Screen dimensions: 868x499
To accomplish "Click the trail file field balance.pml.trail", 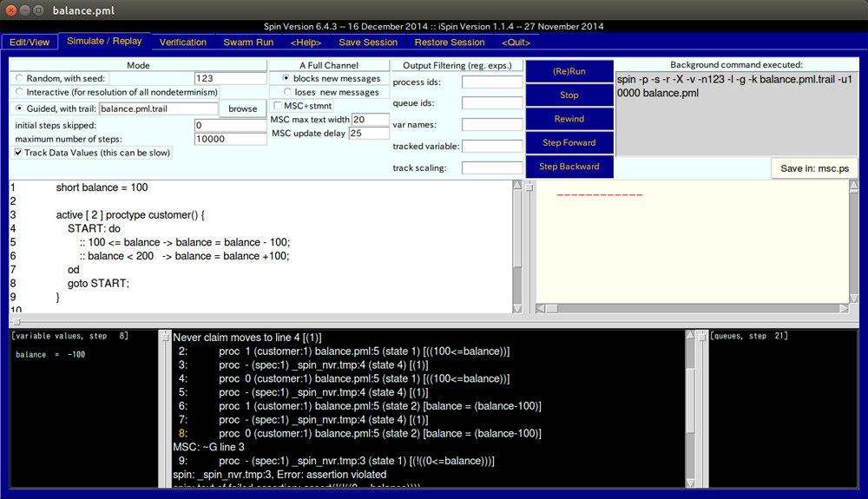I will tap(158, 108).
